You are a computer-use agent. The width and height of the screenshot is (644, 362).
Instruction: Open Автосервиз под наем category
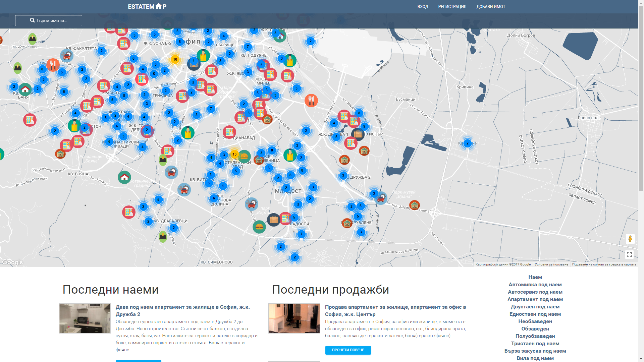535,292
